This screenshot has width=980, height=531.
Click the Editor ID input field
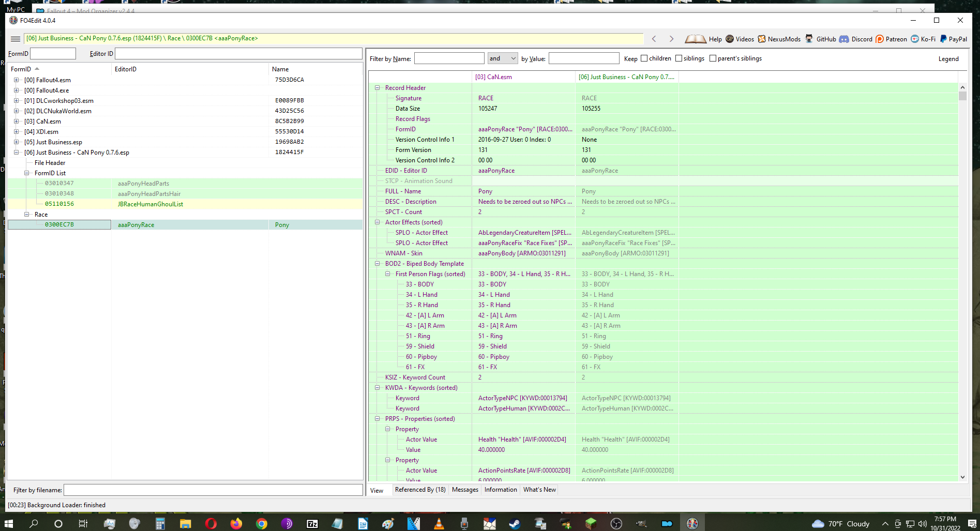(238, 53)
